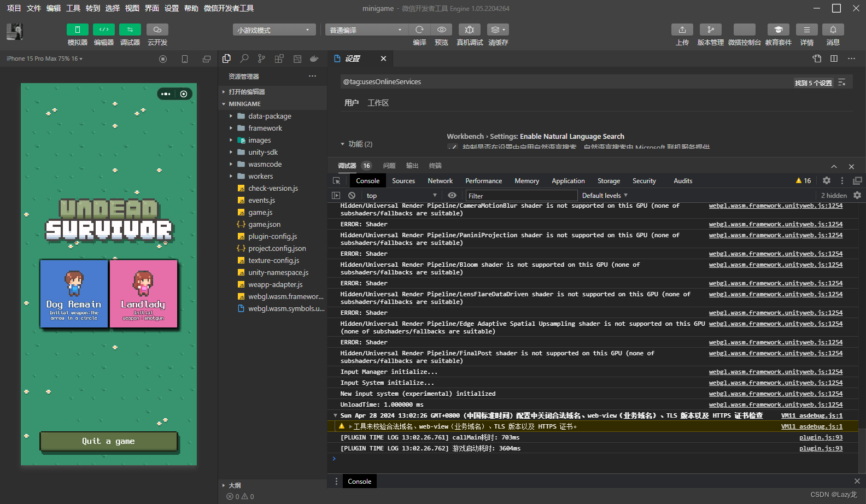This screenshot has width=866, height=504.
Task: Open the docker whale icon
Action: pyautogui.click(x=314, y=58)
